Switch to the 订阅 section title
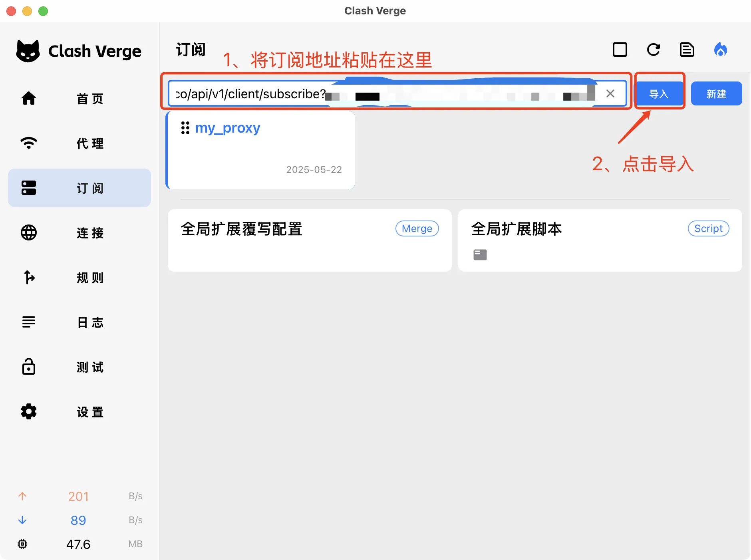This screenshot has width=751, height=560. click(x=191, y=50)
